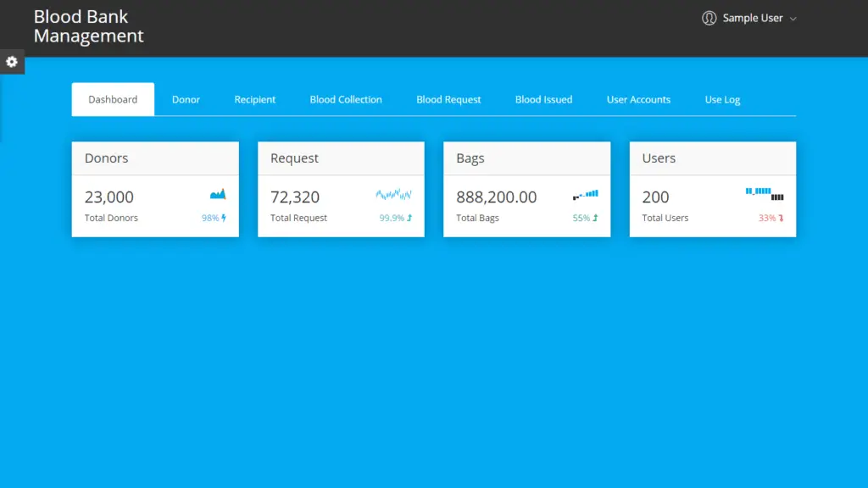Open the user profile avatar icon
This screenshot has width=868, height=488.
709,18
